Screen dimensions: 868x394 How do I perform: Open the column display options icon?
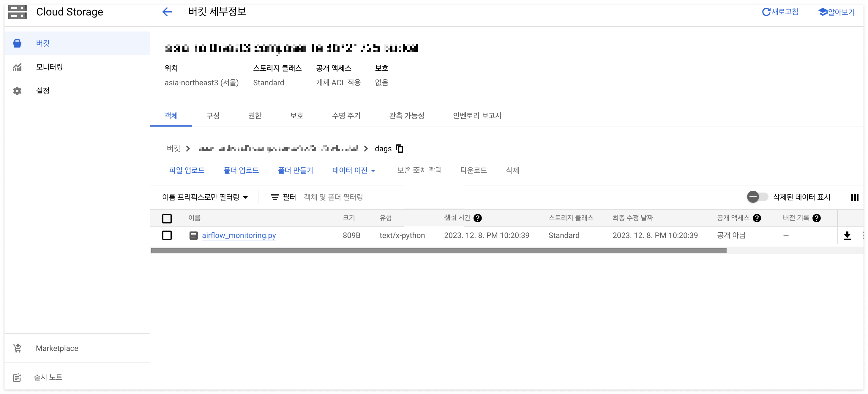point(855,197)
